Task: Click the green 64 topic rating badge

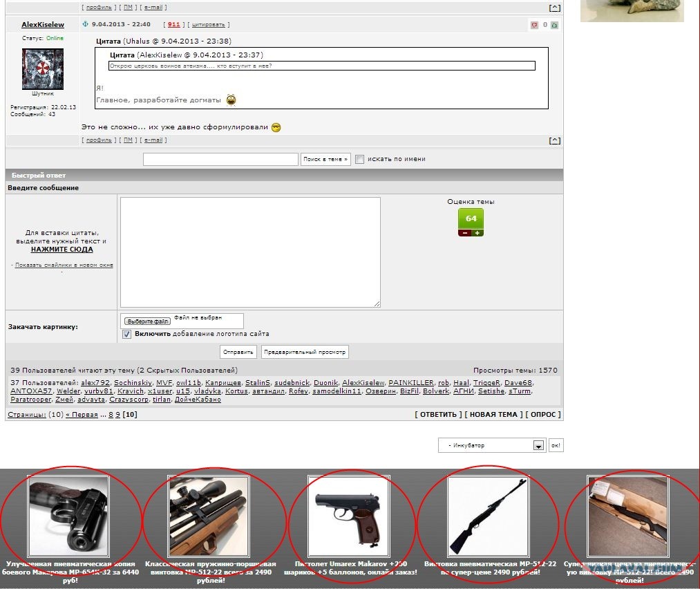Action: [x=471, y=219]
